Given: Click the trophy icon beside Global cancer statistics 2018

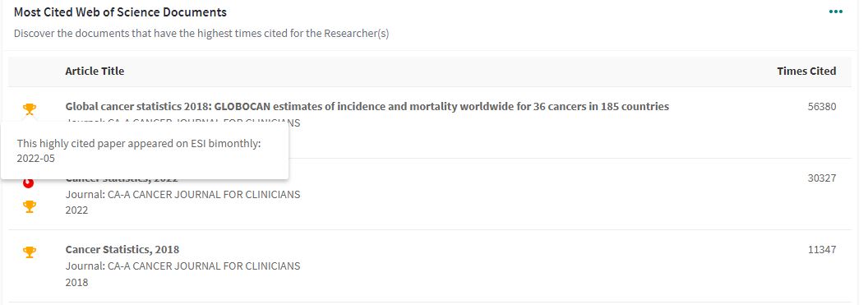Looking at the screenshot, I should coord(30,109).
